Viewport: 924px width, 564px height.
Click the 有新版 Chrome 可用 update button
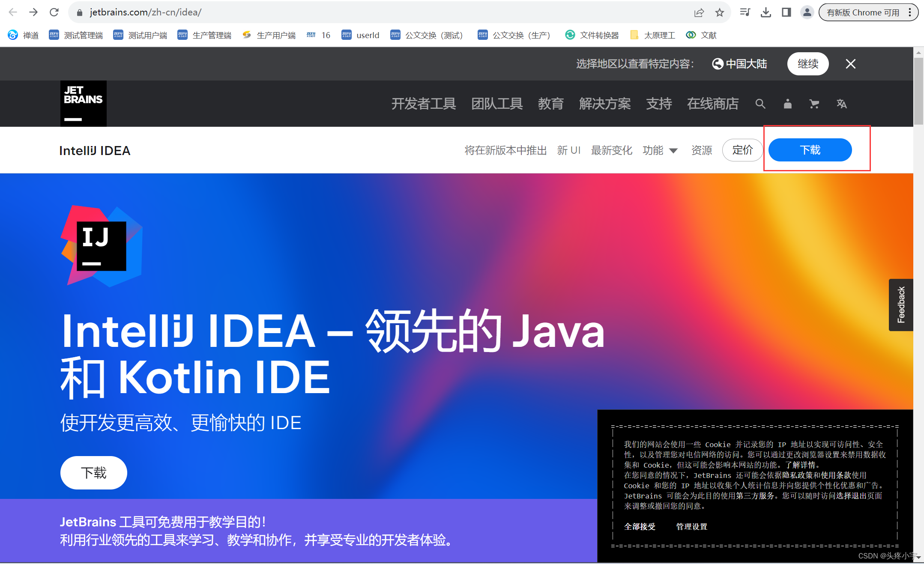pos(863,12)
